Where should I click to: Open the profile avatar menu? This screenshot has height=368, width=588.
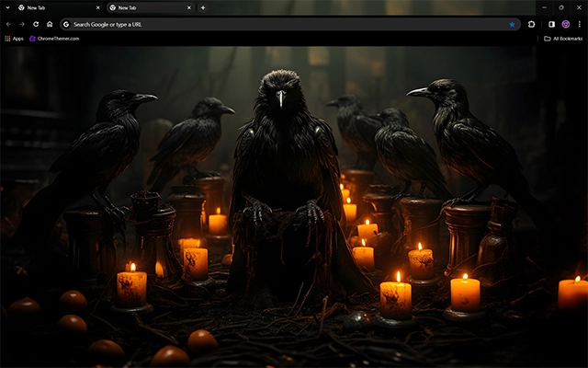(x=566, y=25)
